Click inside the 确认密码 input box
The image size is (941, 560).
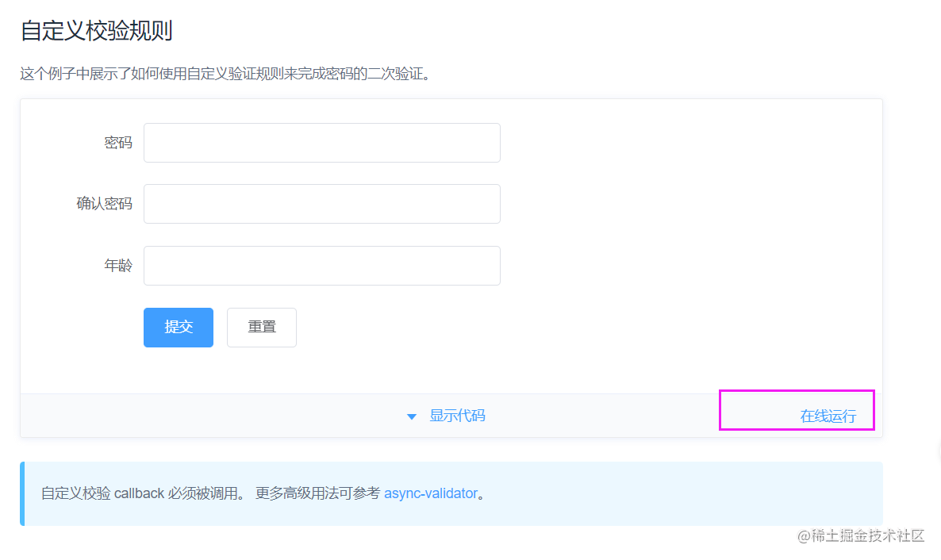point(321,204)
